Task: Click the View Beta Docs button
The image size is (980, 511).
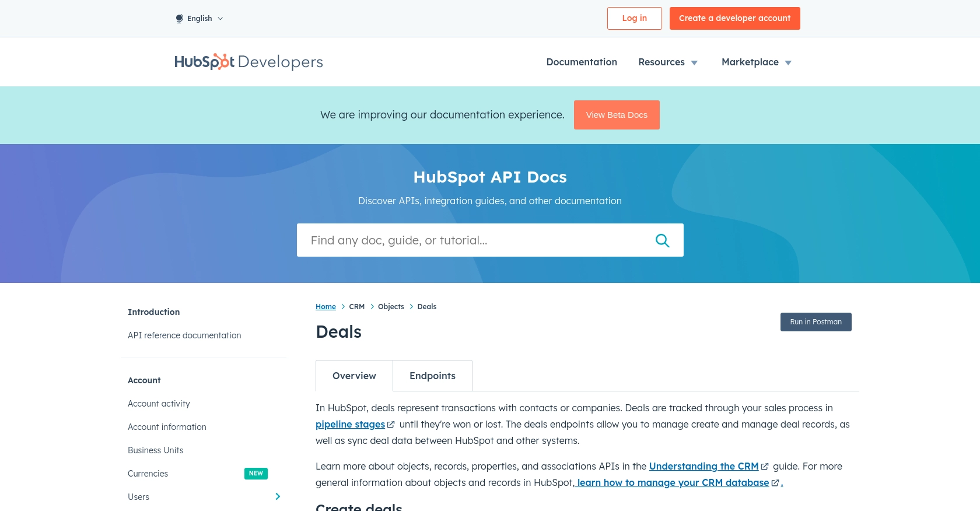Action: point(617,115)
